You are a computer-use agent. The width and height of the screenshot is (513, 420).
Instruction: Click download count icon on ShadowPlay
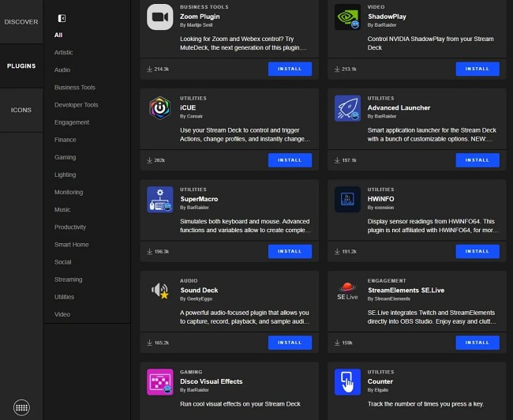point(337,69)
